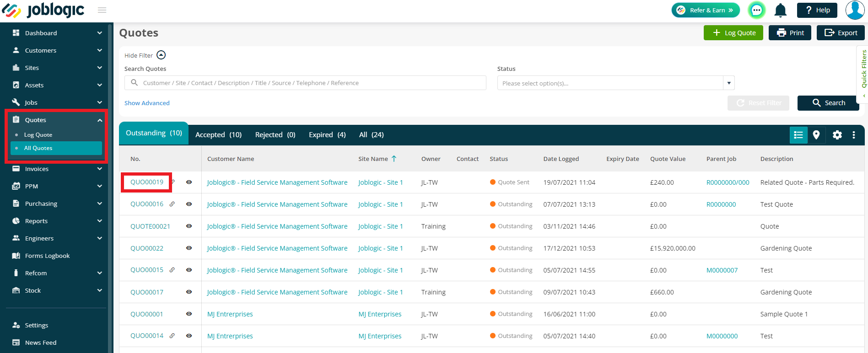Open table column settings gear

tap(837, 135)
